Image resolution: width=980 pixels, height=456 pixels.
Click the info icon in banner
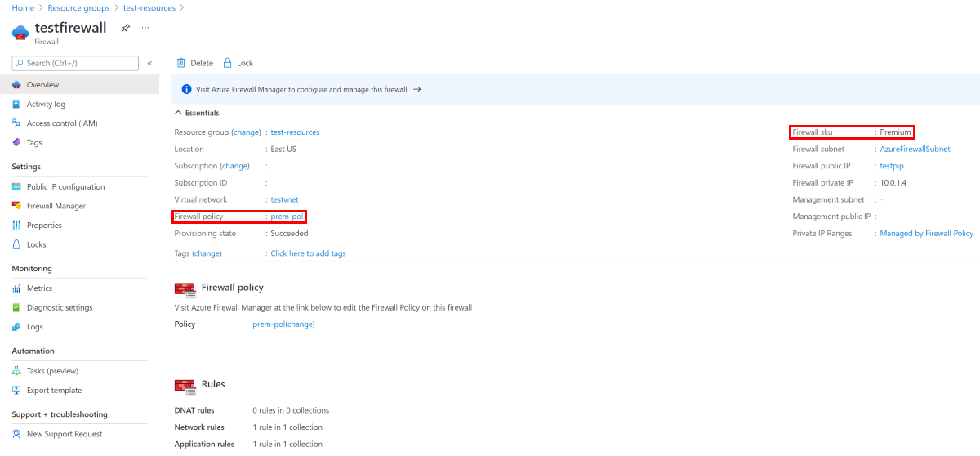186,89
